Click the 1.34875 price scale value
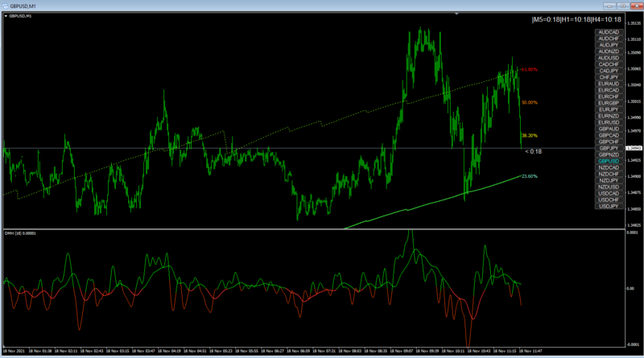Screen dimensions: 644x358 pos(634,192)
